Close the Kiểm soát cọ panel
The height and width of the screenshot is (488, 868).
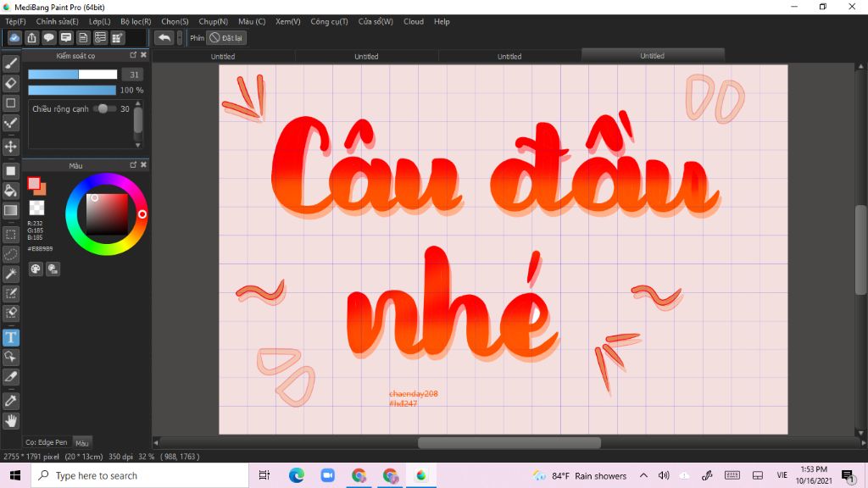point(143,55)
